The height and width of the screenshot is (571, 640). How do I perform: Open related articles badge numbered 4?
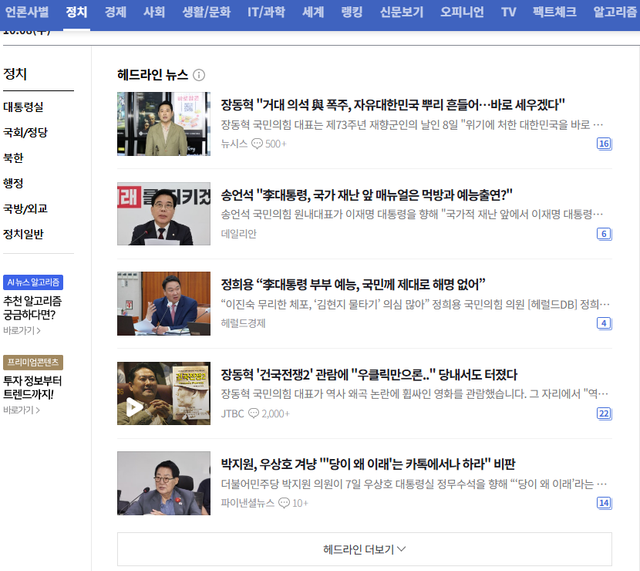604,323
